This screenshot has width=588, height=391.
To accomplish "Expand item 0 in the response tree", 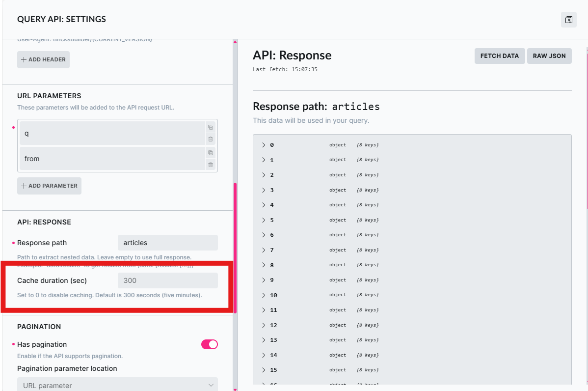I will pos(264,145).
